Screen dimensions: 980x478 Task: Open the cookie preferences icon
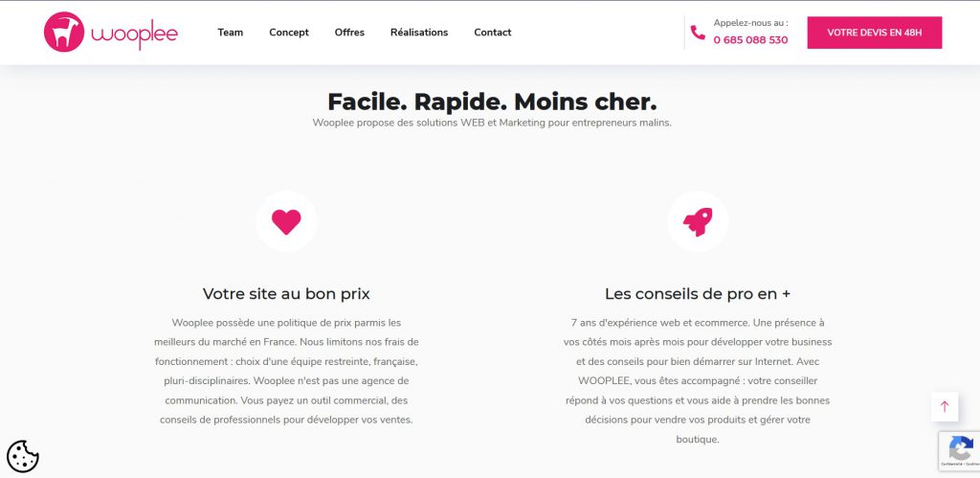pos(23,456)
